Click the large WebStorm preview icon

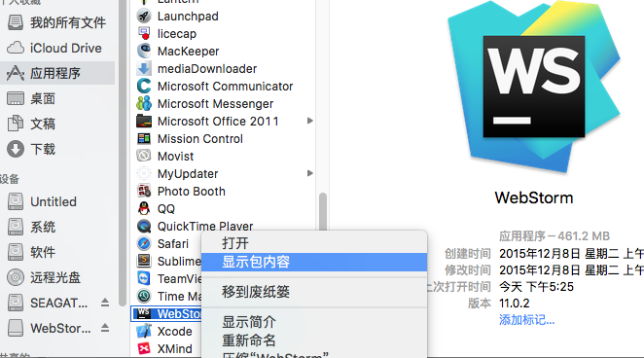534,87
